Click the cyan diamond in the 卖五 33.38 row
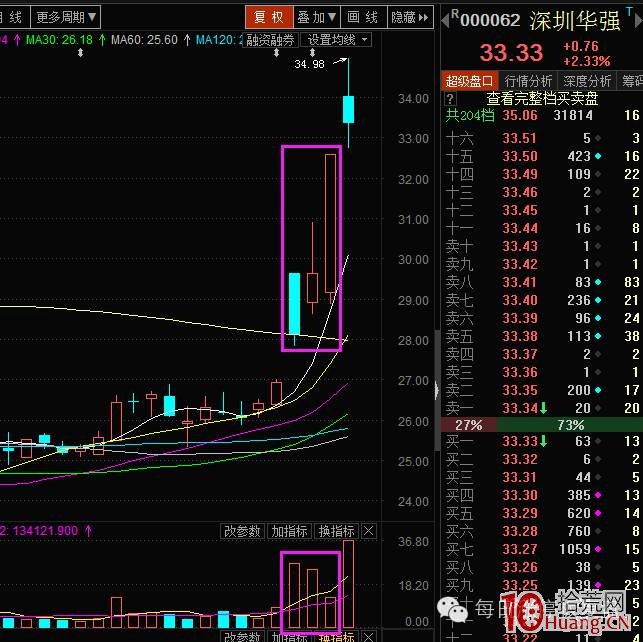Viewport: 643px width, 642px height. (598, 336)
